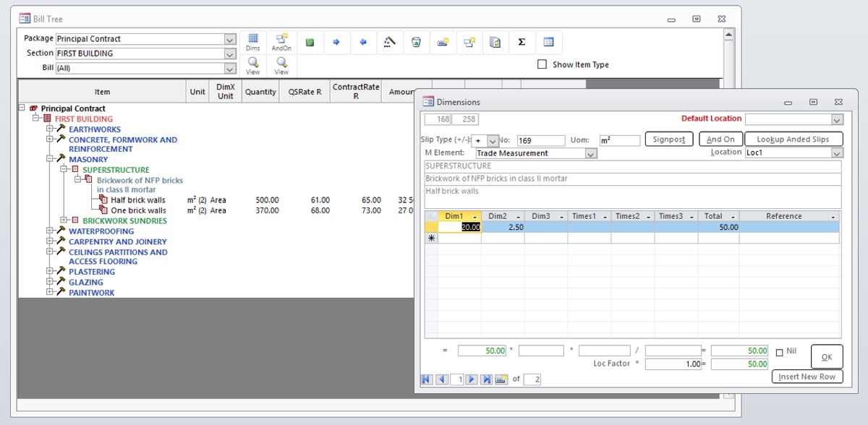Image resolution: width=868 pixels, height=425 pixels.
Task: Click new record icon beside navigation arrows
Action: coord(501,379)
